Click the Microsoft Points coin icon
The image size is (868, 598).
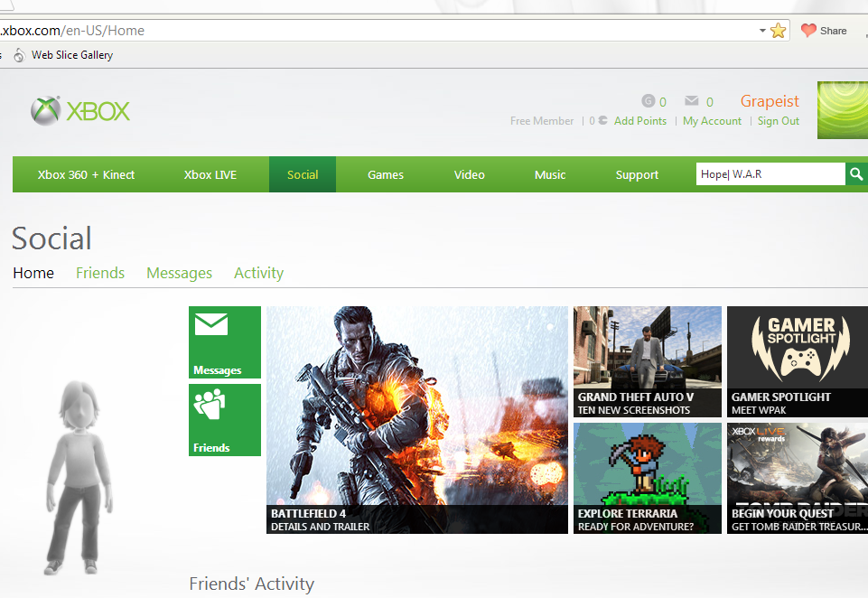pos(602,120)
